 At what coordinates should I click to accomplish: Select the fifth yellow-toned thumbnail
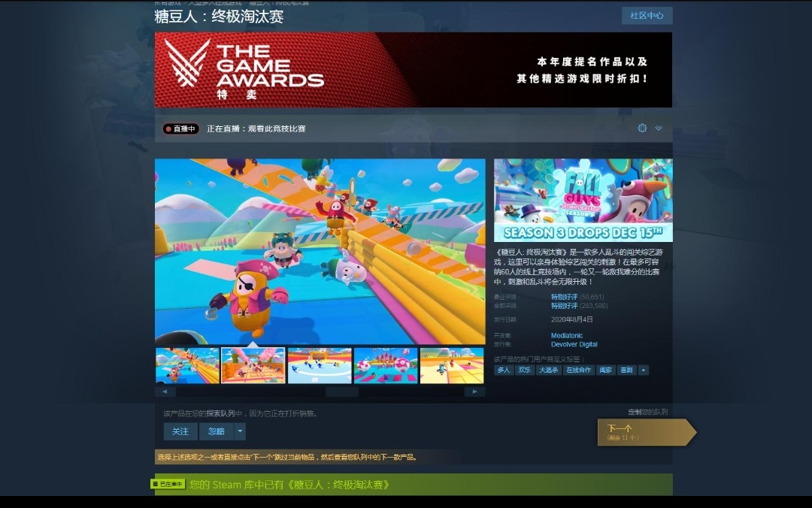pos(452,365)
